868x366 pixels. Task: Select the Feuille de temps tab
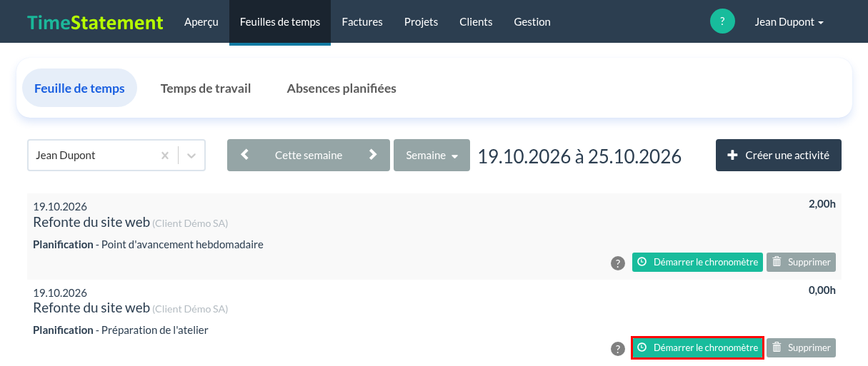pos(79,88)
